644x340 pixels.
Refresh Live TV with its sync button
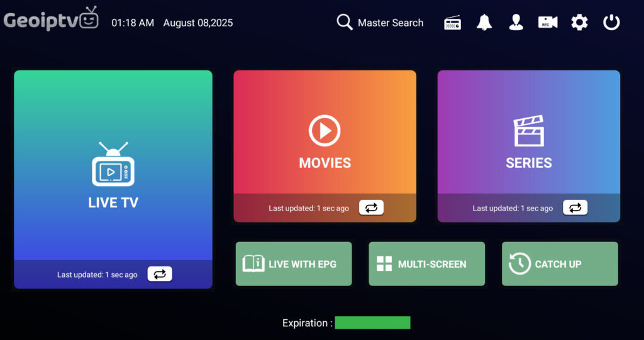coord(160,274)
